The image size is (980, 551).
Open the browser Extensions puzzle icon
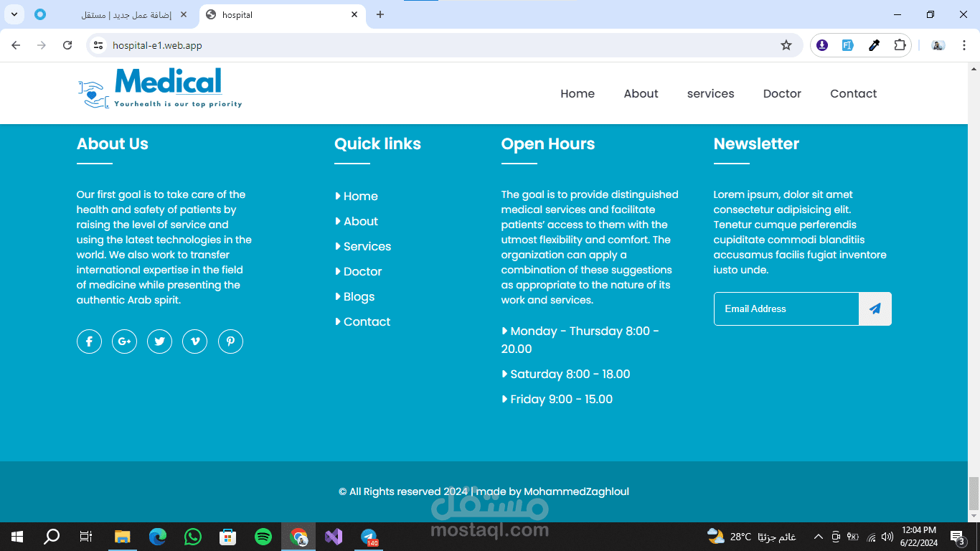[900, 45]
